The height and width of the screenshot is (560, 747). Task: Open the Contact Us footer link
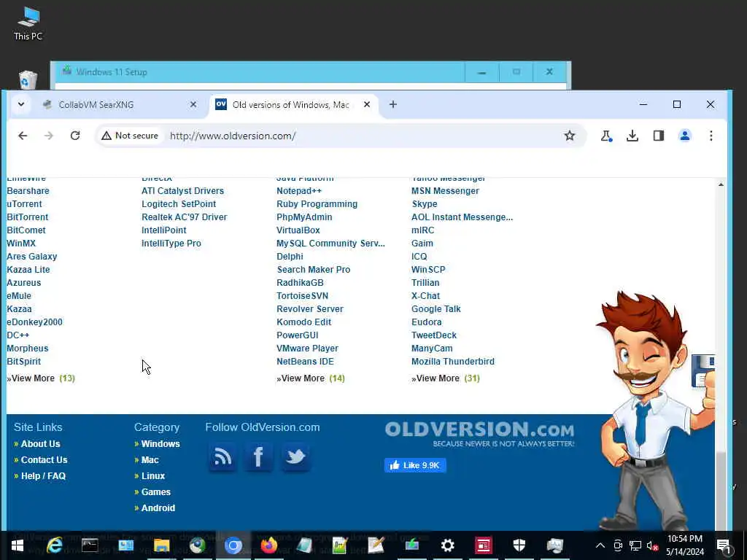coord(44,460)
